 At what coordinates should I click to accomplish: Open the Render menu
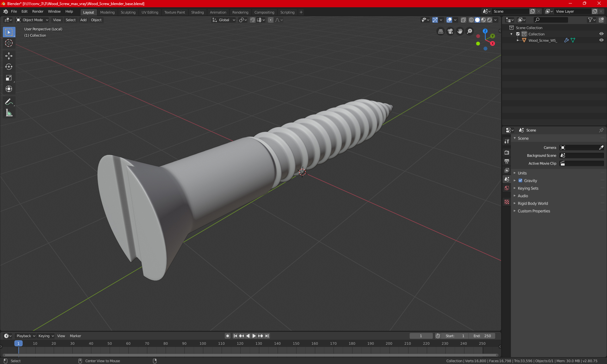point(38,11)
